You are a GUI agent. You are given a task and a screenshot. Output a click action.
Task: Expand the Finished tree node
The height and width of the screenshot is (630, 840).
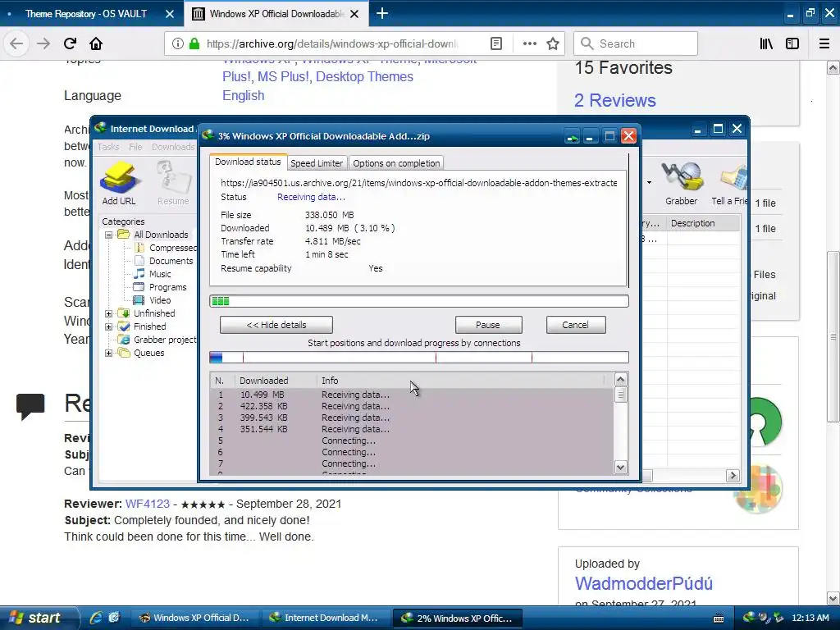(x=109, y=326)
